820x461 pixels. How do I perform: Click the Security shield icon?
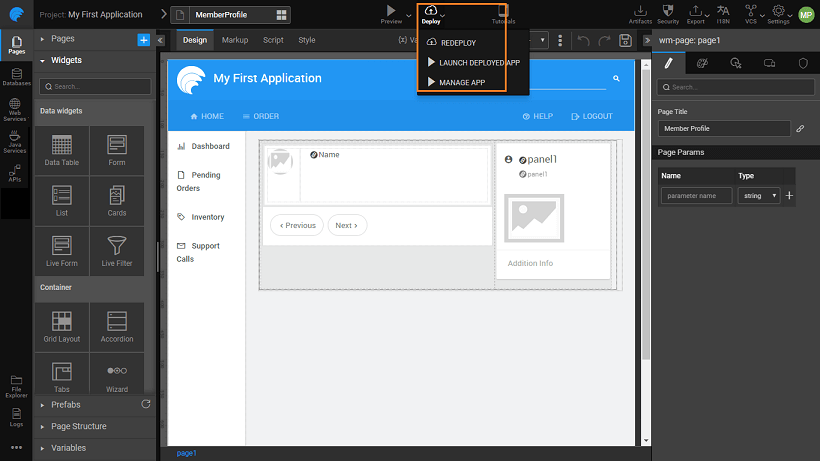pyautogui.click(x=668, y=11)
